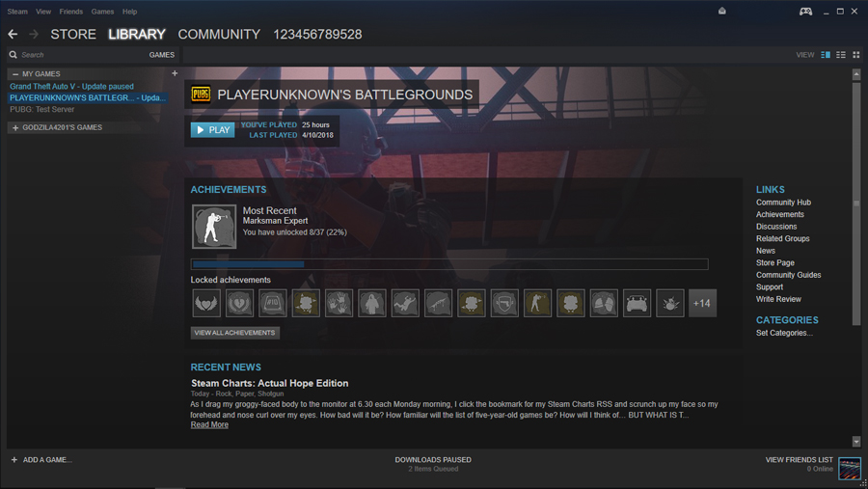The image size is (868, 489).
Task: Open the Help menu
Action: click(x=129, y=12)
